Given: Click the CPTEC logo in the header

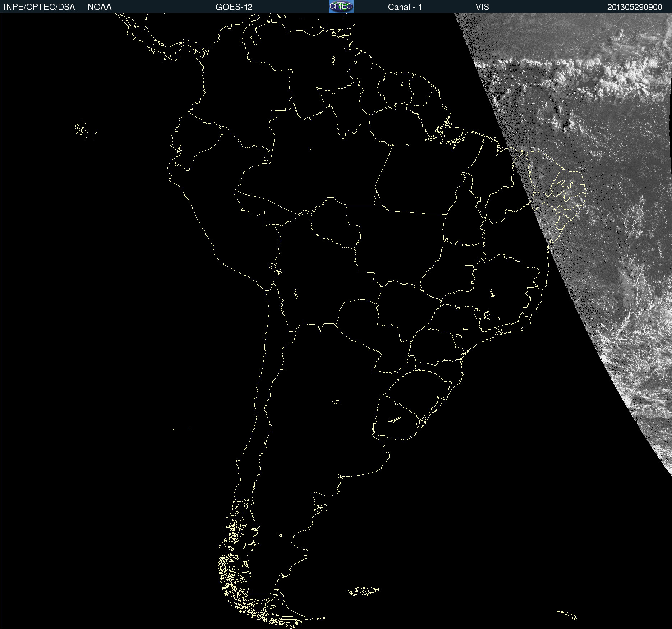Looking at the screenshot, I should [341, 6].
